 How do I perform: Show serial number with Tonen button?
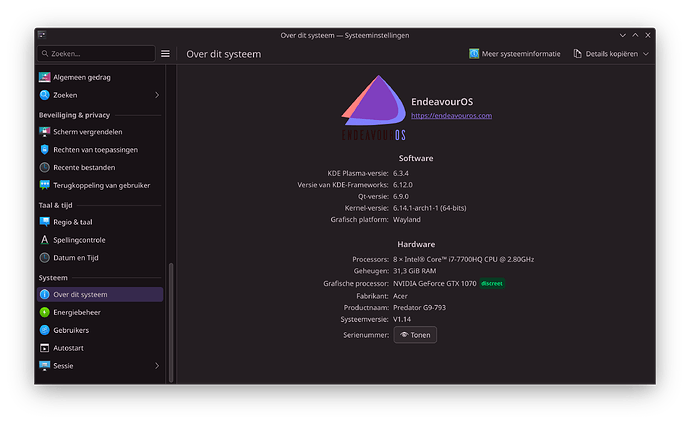[415, 335]
